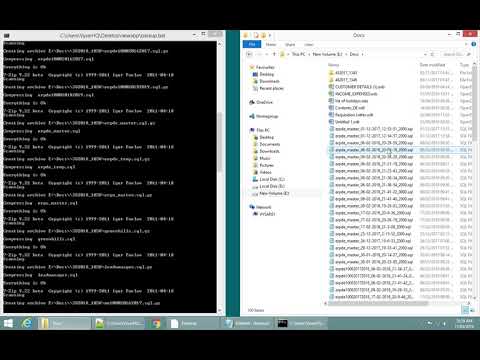Sort files by the Type column header
Image resolution: width=480 pixels, height=360 pixels.
465,65
